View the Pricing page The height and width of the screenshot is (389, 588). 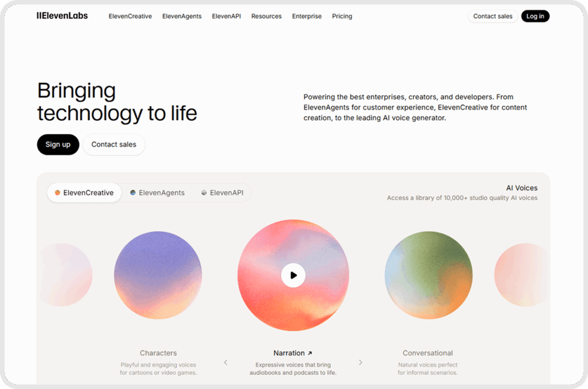pos(342,16)
